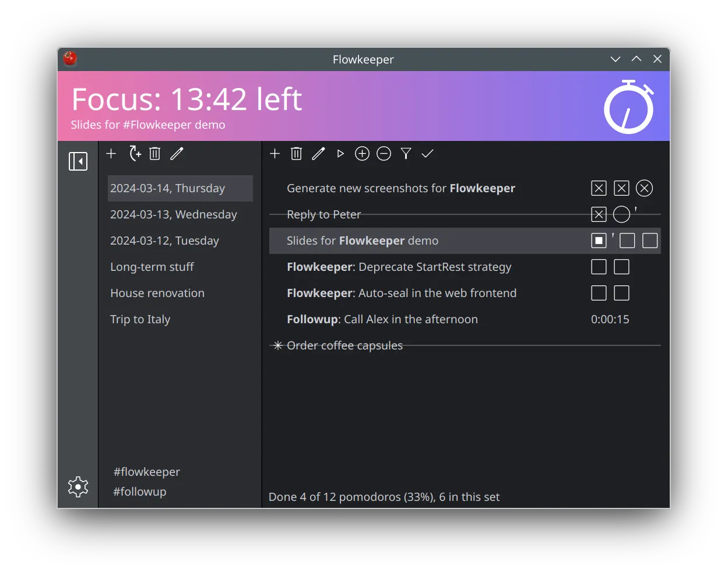Select the Order coffee capsules task
Image resolution: width=728 pixels, height=576 pixels.
[465, 345]
